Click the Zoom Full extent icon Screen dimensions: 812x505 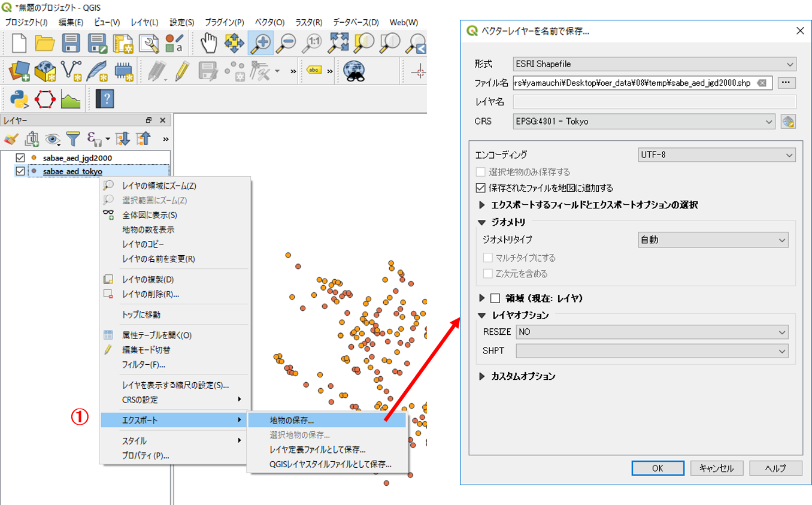point(340,43)
